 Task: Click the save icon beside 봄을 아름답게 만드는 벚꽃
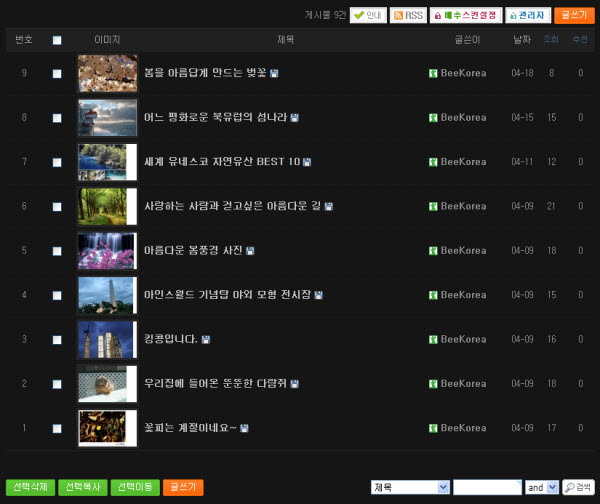tap(274, 73)
